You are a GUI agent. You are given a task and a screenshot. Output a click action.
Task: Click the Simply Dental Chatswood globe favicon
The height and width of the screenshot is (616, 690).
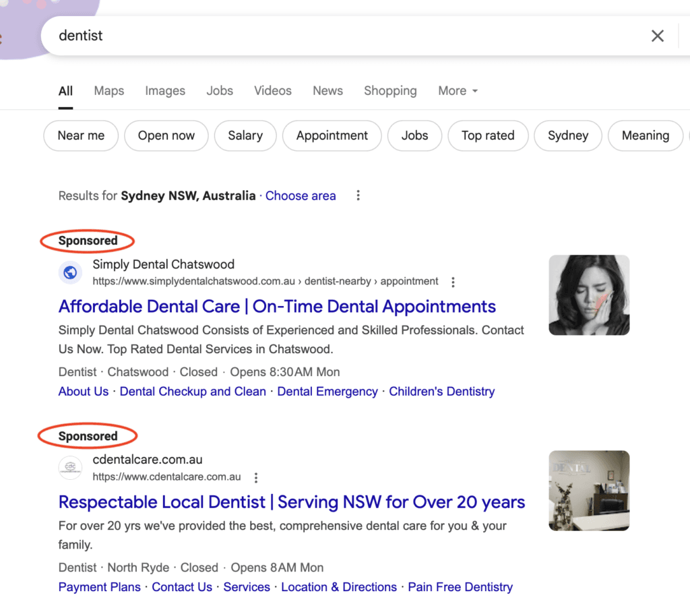(70, 273)
